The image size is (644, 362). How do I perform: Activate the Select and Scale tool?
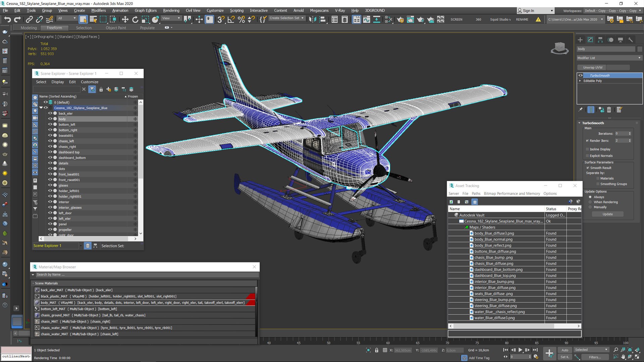click(145, 19)
